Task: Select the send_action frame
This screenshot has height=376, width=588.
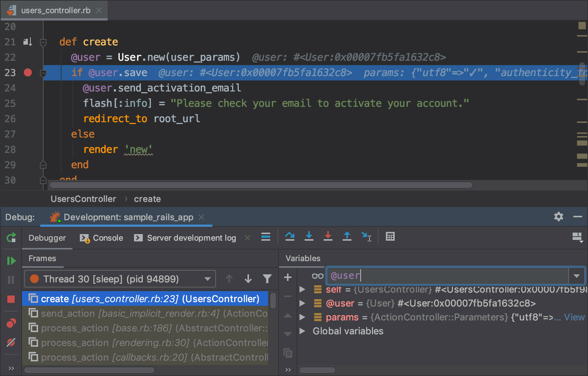Action: 145,313
